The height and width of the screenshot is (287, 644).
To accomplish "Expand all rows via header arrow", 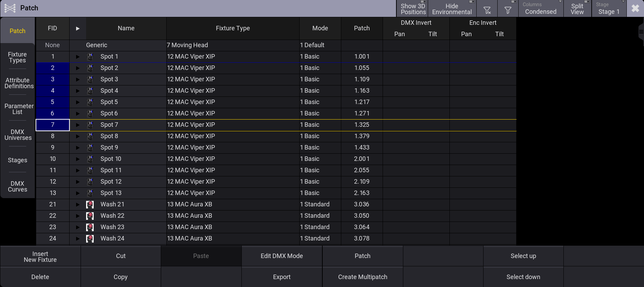I will [78, 28].
